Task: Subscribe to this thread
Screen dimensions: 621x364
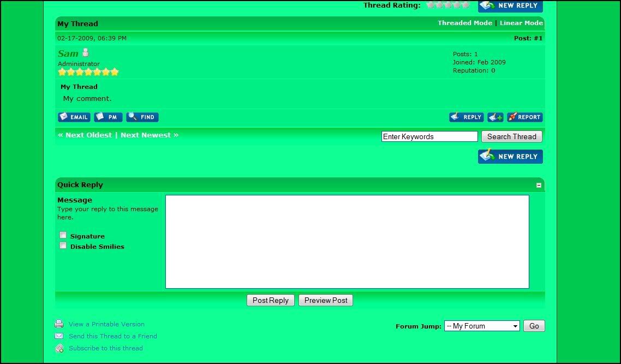Action: [106, 348]
